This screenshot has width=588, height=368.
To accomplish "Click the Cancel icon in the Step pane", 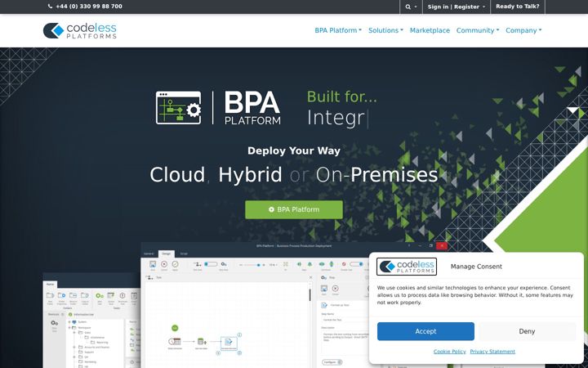I will pos(336,289).
